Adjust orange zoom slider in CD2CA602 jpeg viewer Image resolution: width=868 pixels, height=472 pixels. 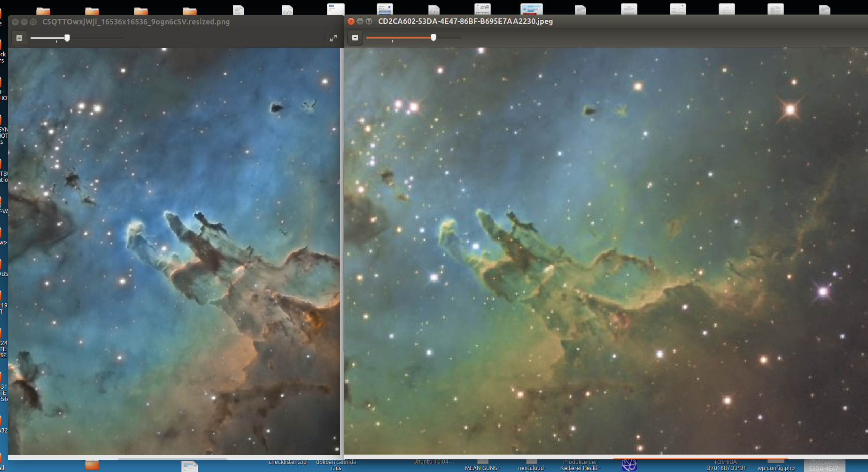tap(433, 37)
